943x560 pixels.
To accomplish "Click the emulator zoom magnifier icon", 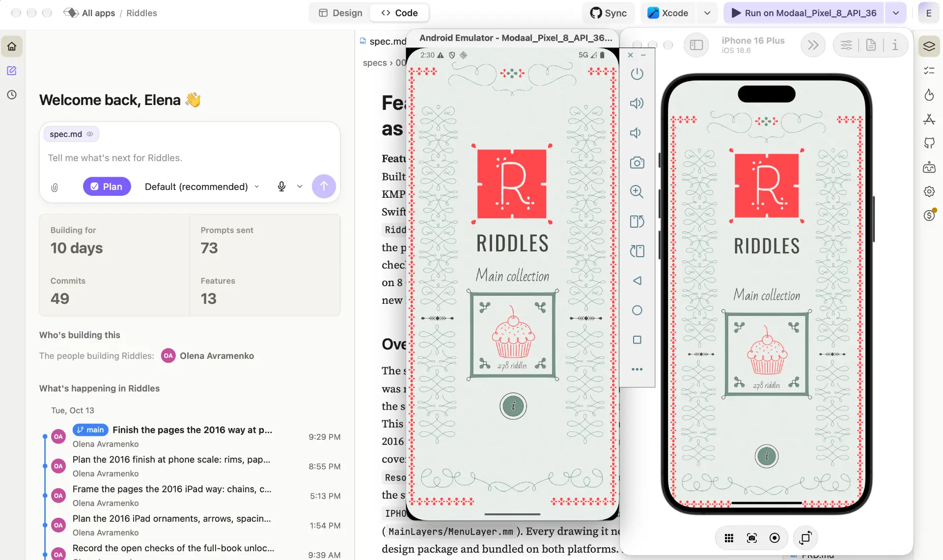I will pos(637,192).
